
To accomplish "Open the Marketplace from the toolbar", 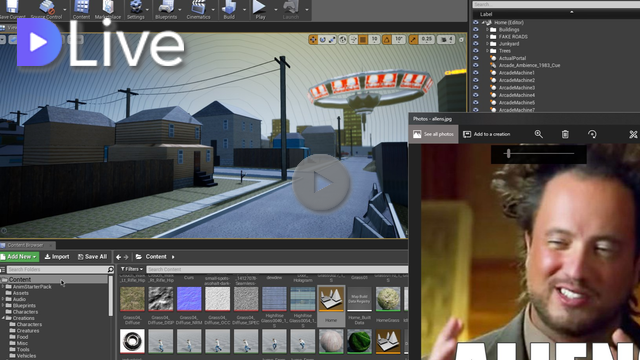I will point(108,9).
